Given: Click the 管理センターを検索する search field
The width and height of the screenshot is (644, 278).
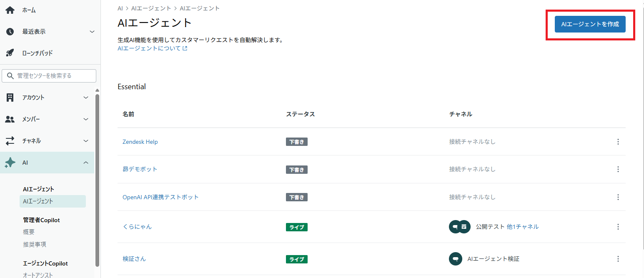Looking at the screenshot, I should (x=49, y=75).
